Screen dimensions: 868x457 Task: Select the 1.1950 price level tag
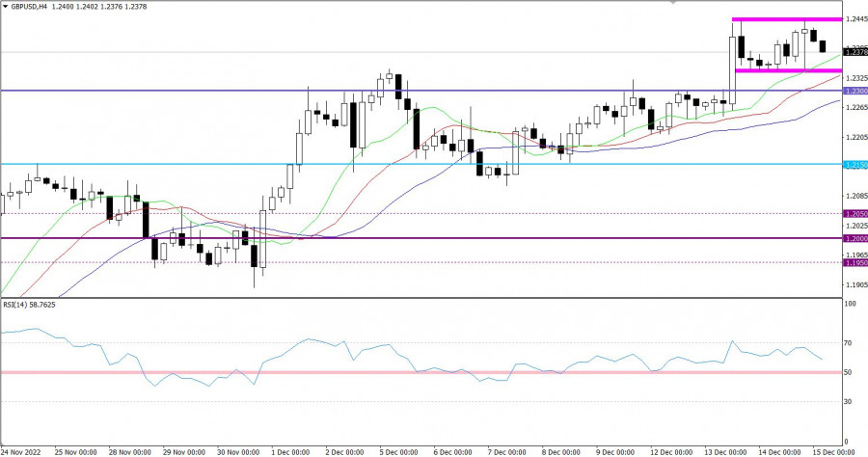(x=854, y=262)
